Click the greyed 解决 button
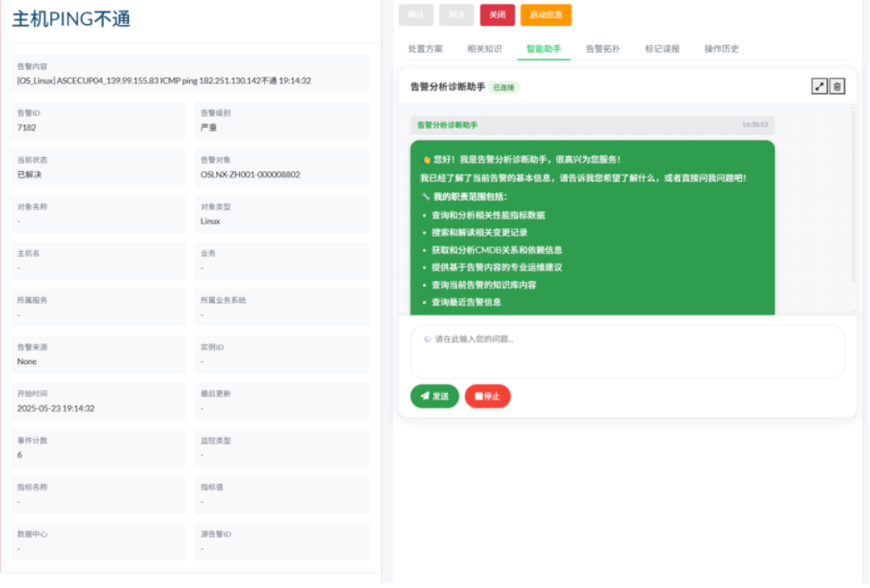 pos(456,14)
